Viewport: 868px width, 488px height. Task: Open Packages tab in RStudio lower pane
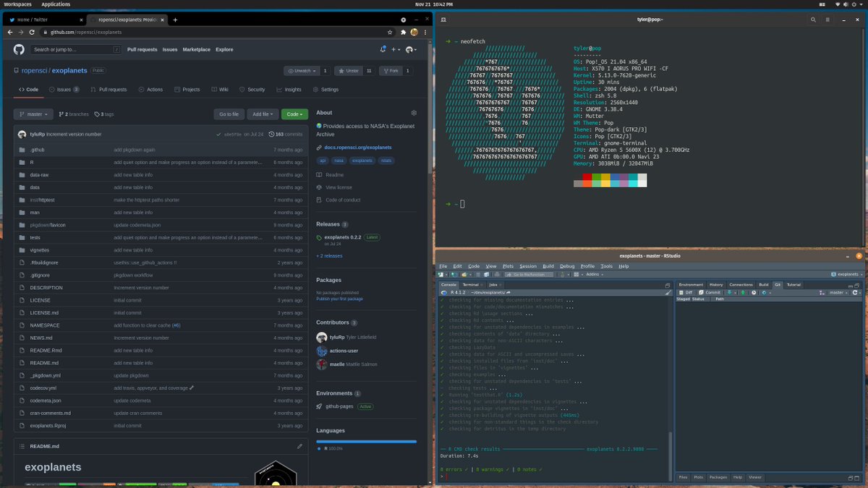718,477
